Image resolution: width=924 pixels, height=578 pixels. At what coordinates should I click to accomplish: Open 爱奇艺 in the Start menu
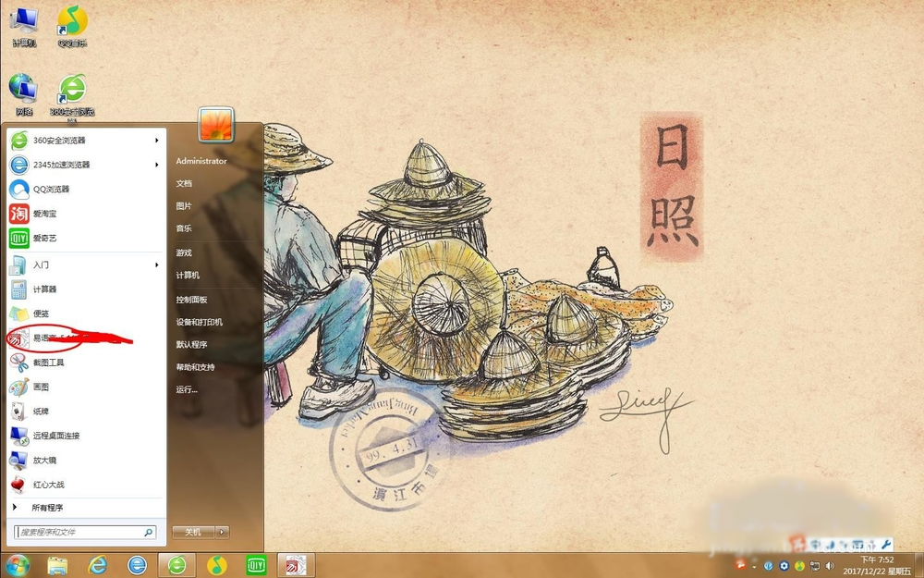click(x=85, y=239)
